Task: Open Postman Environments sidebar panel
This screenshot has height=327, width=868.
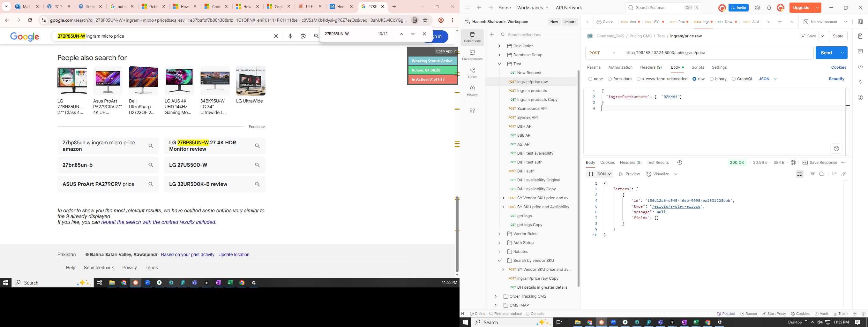Action: coord(472,55)
